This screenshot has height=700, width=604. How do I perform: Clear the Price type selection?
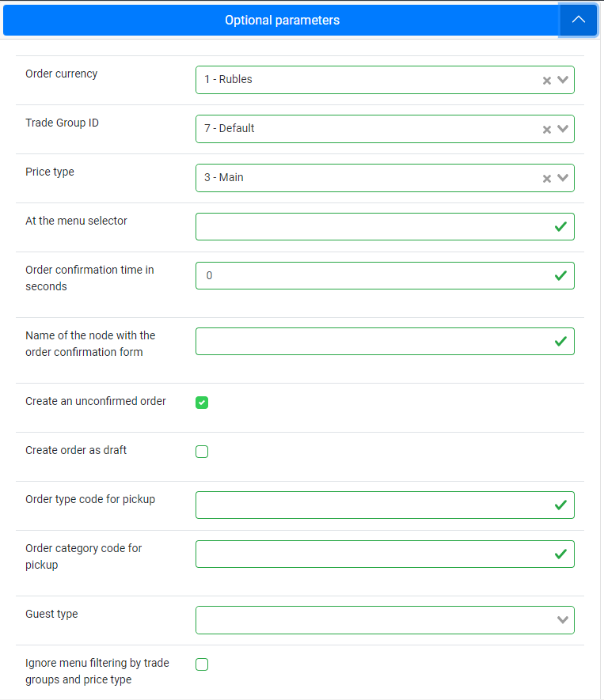(x=546, y=179)
